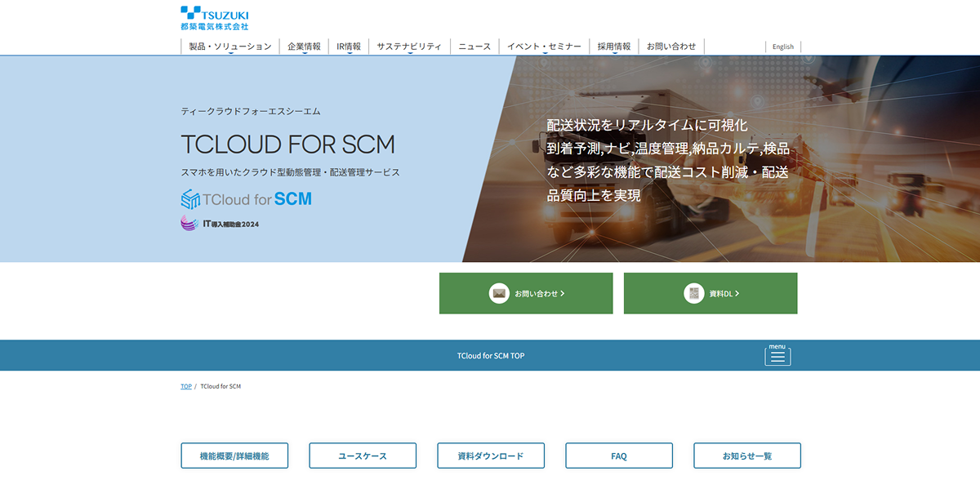Viewport: 980px width, 489px height.
Task: Go to お問い合わせ in the top navigation
Action: point(671,47)
